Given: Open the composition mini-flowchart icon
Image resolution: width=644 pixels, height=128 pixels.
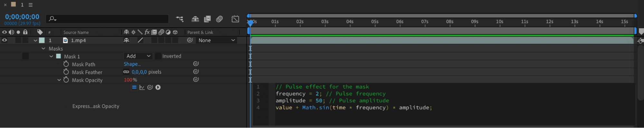Looking at the screenshot, I should [x=180, y=19].
